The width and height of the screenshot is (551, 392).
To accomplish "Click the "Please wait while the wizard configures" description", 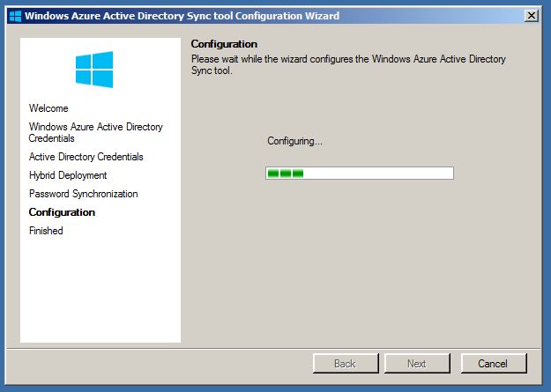I will pyautogui.click(x=348, y=64).
